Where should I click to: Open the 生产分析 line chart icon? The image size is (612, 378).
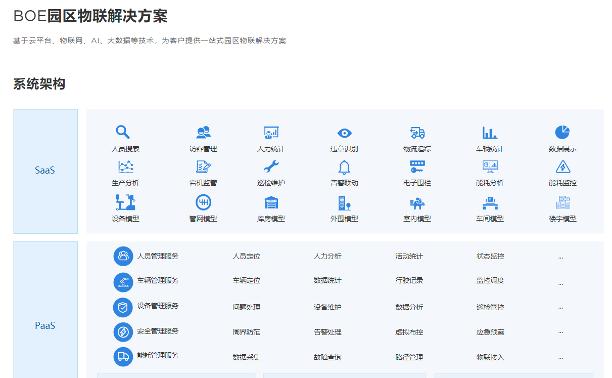click(125, 167)
